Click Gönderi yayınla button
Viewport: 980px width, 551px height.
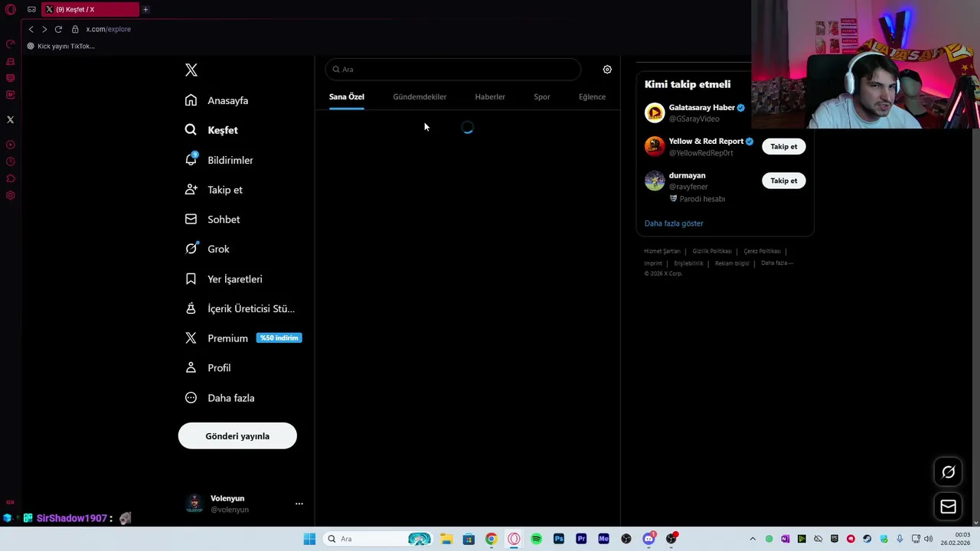pyautogui.click(x=237, y=436)
